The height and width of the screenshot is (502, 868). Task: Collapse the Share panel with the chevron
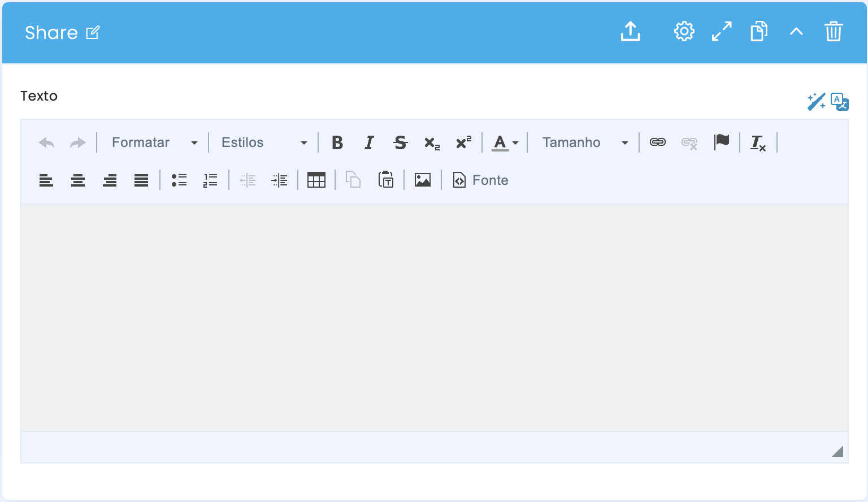pos(796,32)
